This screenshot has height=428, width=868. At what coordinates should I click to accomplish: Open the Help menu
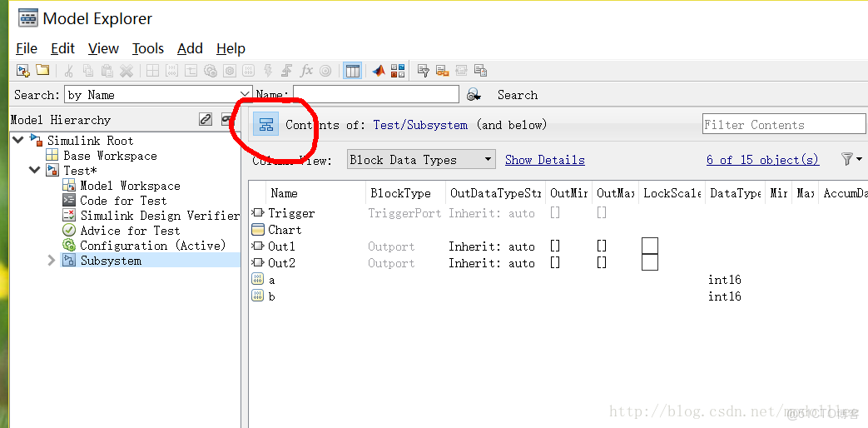231,49
